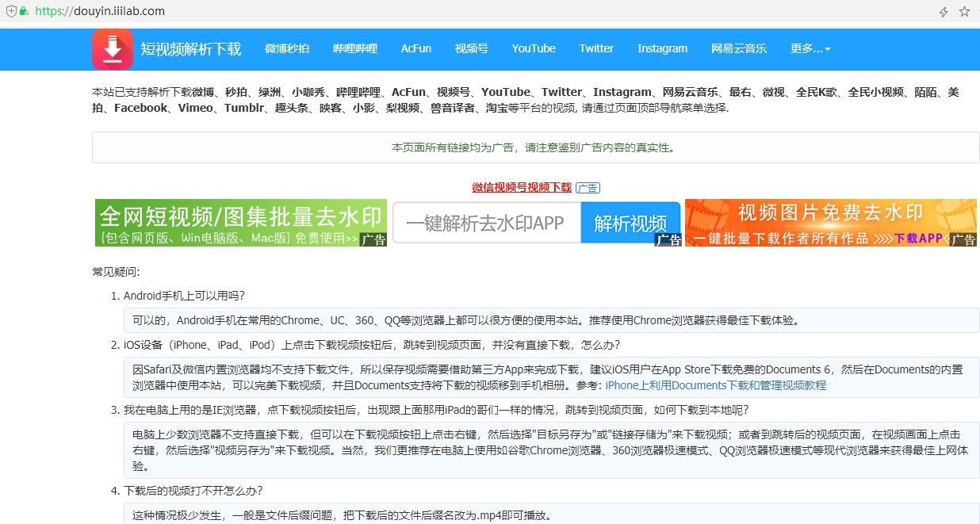
Task: Click the shield icon in the address bar
Action: coord(10,12)
